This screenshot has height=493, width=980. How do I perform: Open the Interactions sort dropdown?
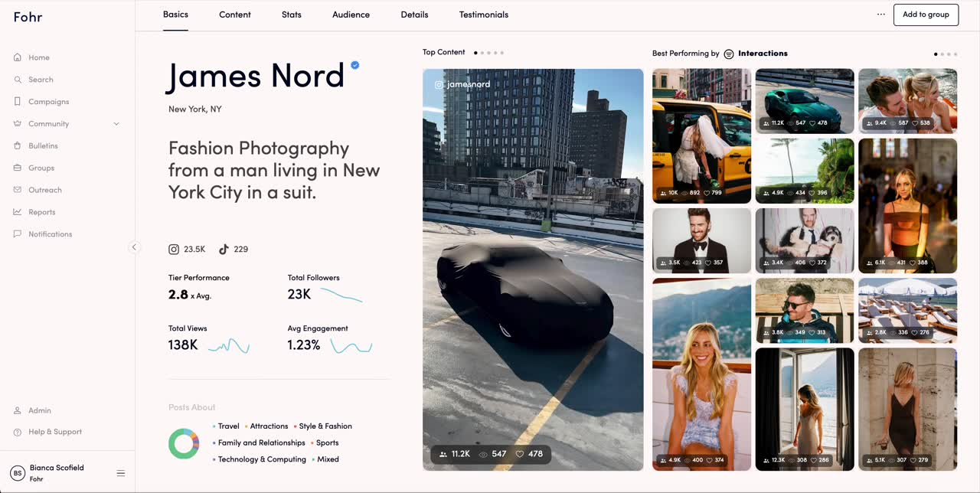point(756,54)
